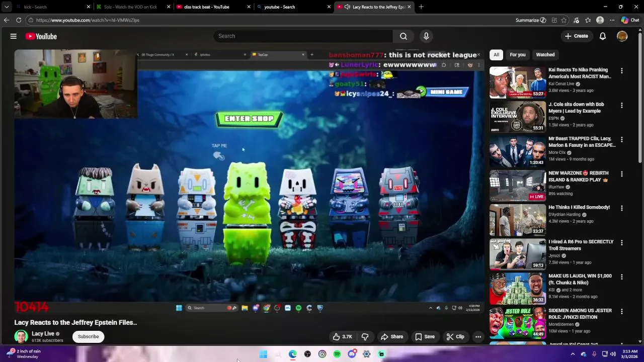The height and width of the screenshot is (362, 644).
Task: Open the Copilot Chat button
Action: click(630, 20)
